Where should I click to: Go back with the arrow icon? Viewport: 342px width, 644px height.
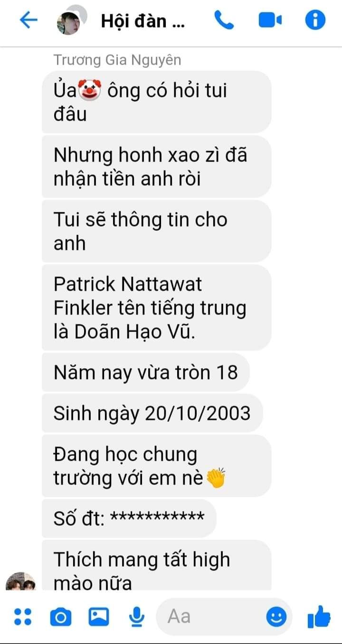pos(28,20)
